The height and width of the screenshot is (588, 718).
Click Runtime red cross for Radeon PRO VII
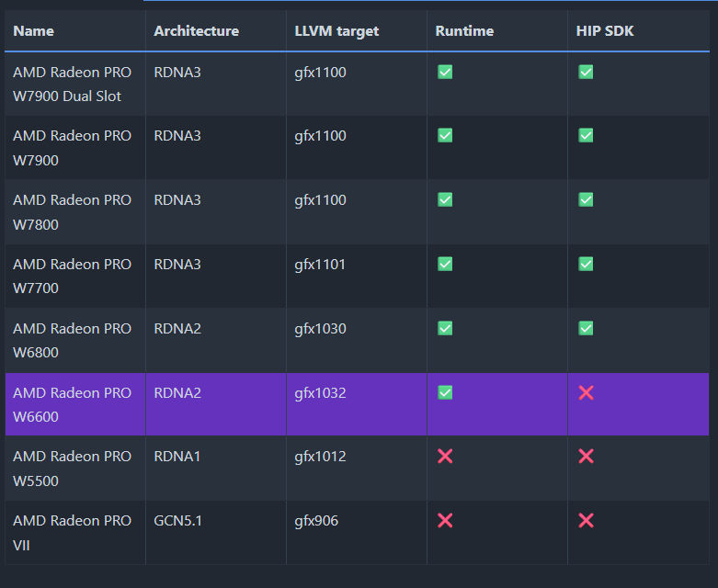(445, 520)
